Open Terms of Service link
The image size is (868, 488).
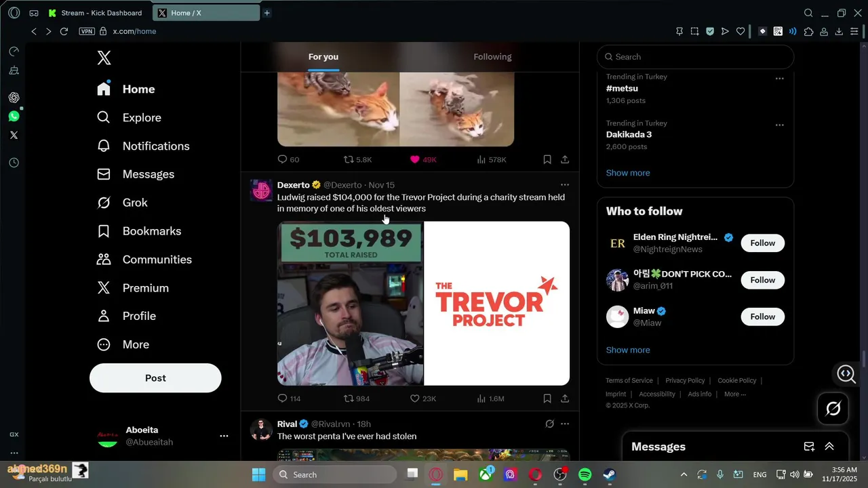(629, 380)
